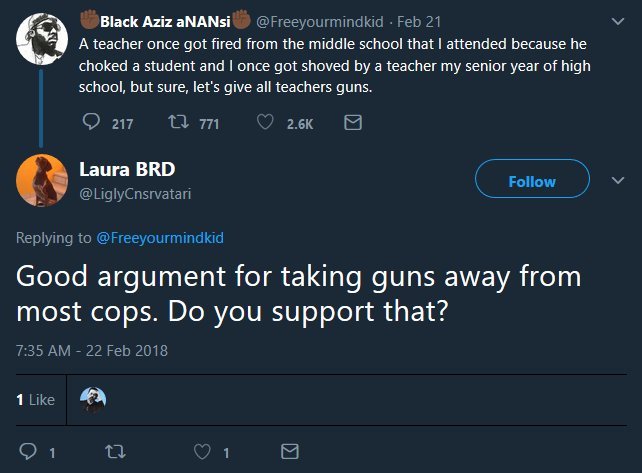Screen dimensions: 642x473
Task: Reply to Laura BRD's tweet
Action: coord(29,451)
